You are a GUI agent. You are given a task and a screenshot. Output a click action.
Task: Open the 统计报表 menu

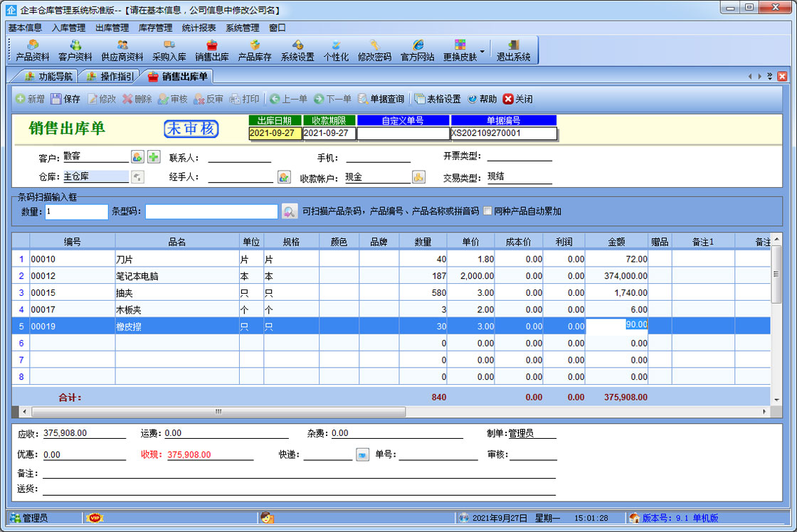[199, 28]
